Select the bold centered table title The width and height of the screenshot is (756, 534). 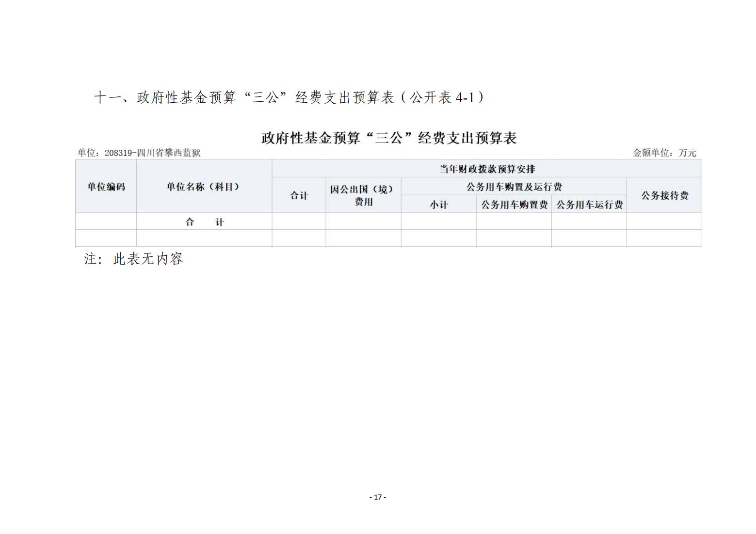pos(389,138)
